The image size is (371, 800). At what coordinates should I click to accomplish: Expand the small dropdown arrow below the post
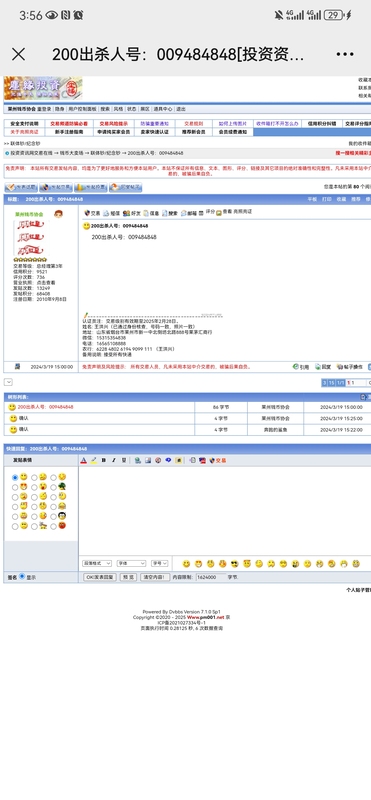click(8, 382)
